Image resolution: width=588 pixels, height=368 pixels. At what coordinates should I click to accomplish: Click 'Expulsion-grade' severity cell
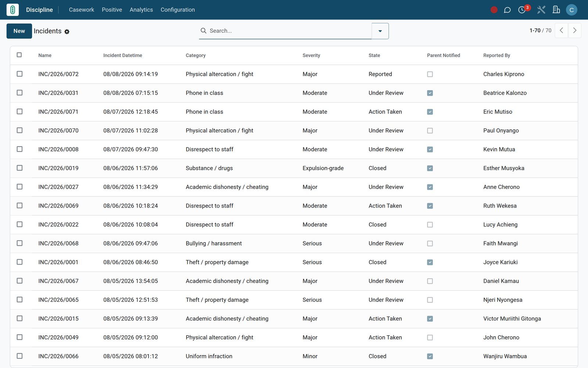click(x=323, y=168)
